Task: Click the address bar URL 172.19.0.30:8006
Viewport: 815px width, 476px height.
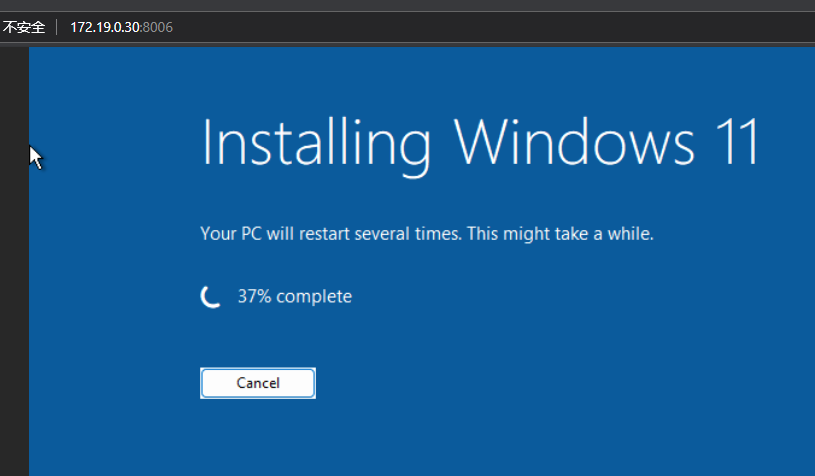Action: click(121, 27)
